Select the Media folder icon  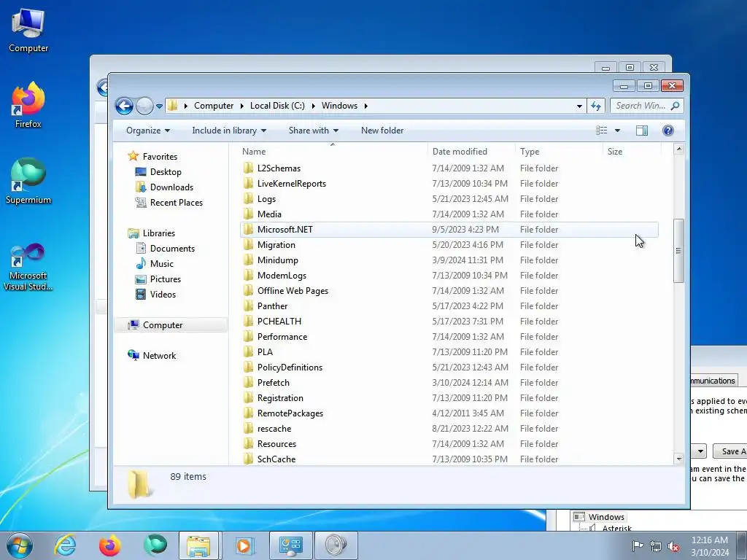coord(248,214)
